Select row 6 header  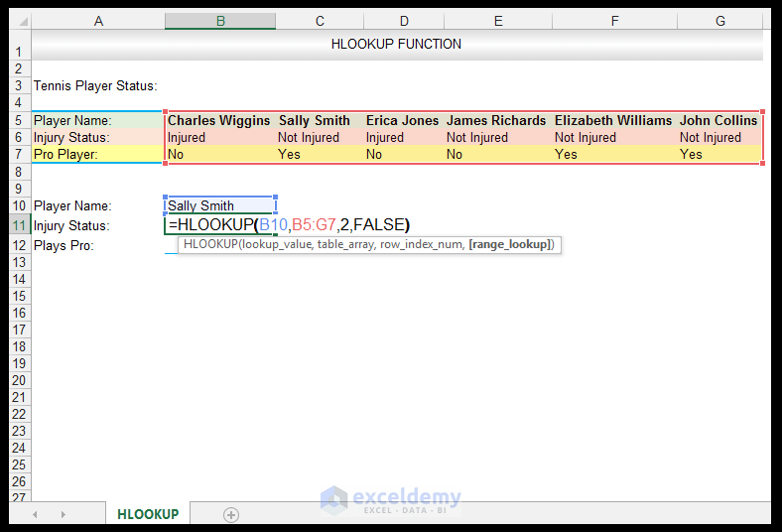[x=19, y=137]
